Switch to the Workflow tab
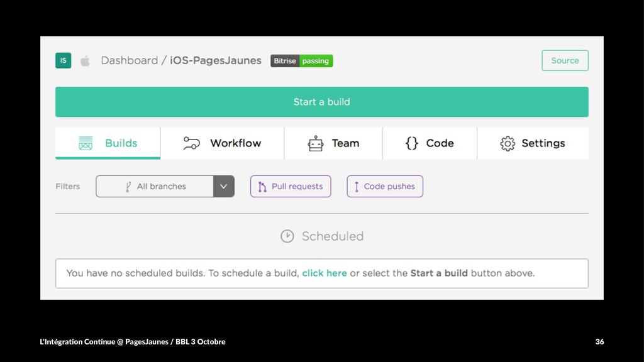This screenshot has height=362, width=644. pos(222,143)
